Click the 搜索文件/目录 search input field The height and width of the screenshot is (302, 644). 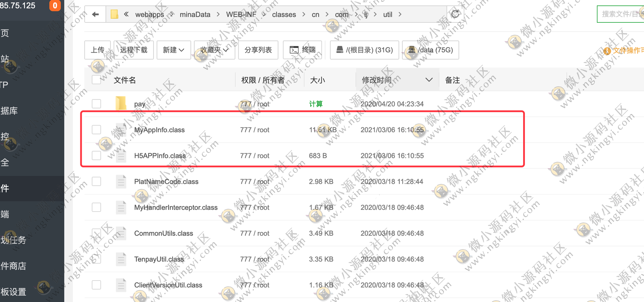(x=623, y=14)
